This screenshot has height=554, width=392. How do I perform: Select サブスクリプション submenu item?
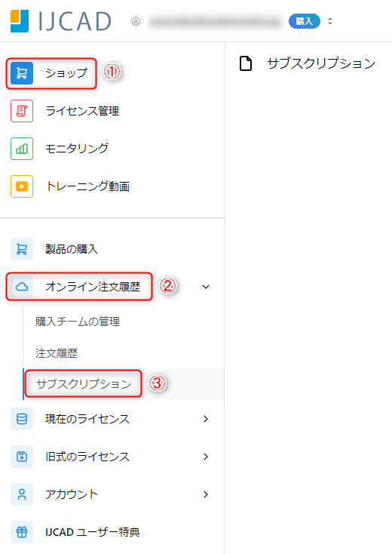tap(84, 384)
